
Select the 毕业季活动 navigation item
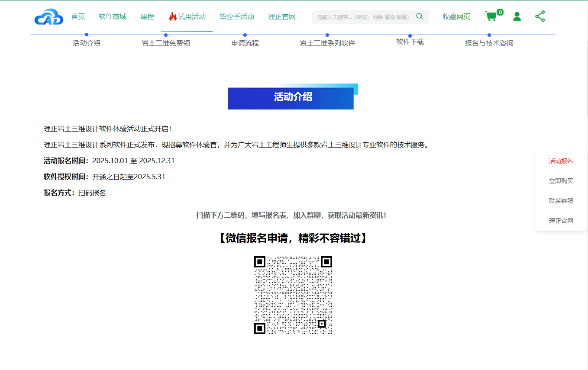tap(237, 17)
